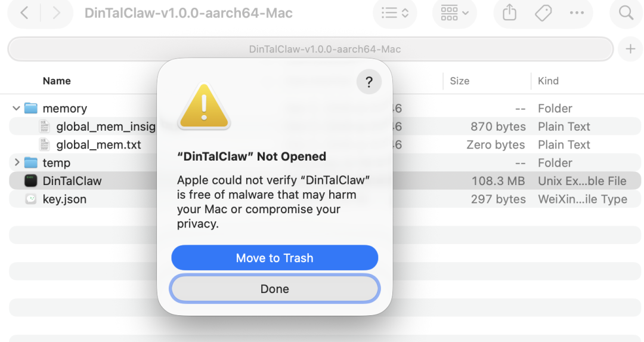644x342 pixels.
Task: Click the Tags icon in toolbar
Action: (x=543, y=13)
